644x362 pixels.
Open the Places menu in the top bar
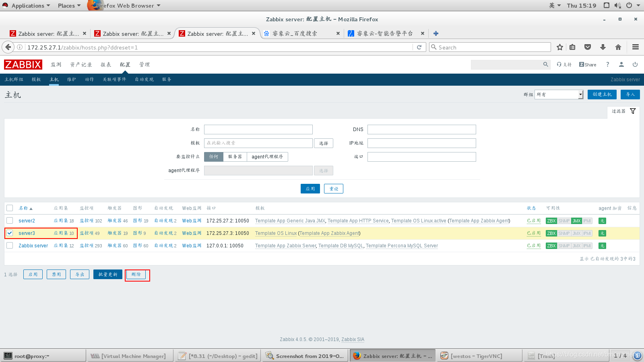(x=69, y=5)
